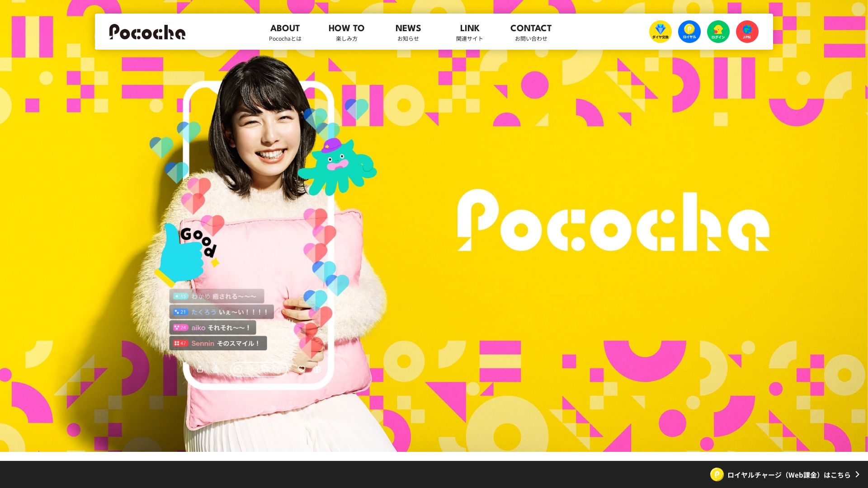Tap the share icon in phone frame
868x488 pixels.
pyautogui.click(x=200, y=369)
